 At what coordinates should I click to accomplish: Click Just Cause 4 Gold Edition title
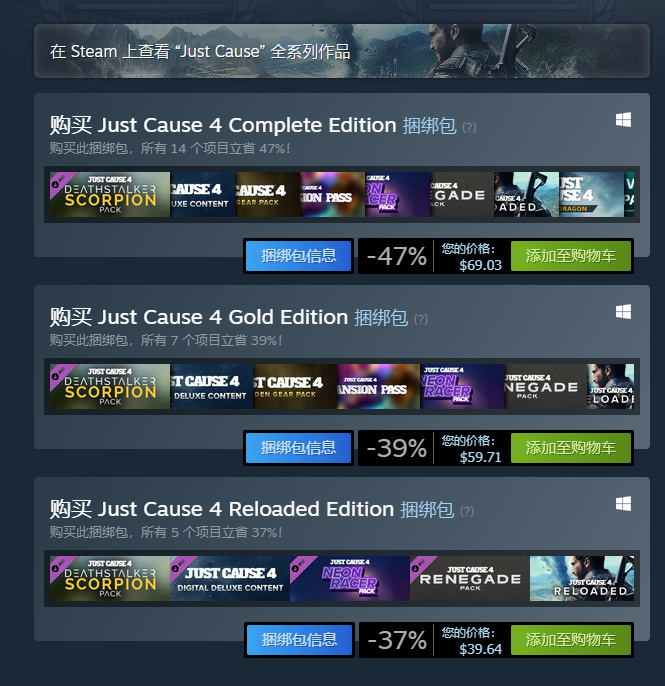pyautogui.click(x=222, y=318)
